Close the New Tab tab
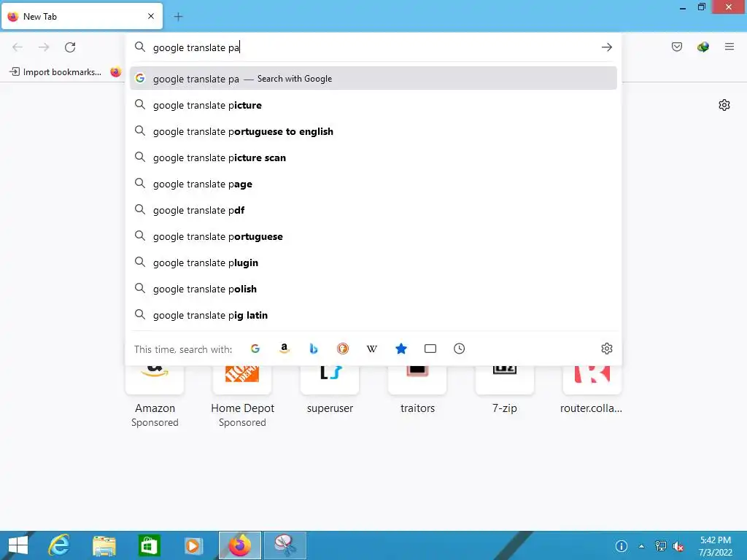 [151, 16]
